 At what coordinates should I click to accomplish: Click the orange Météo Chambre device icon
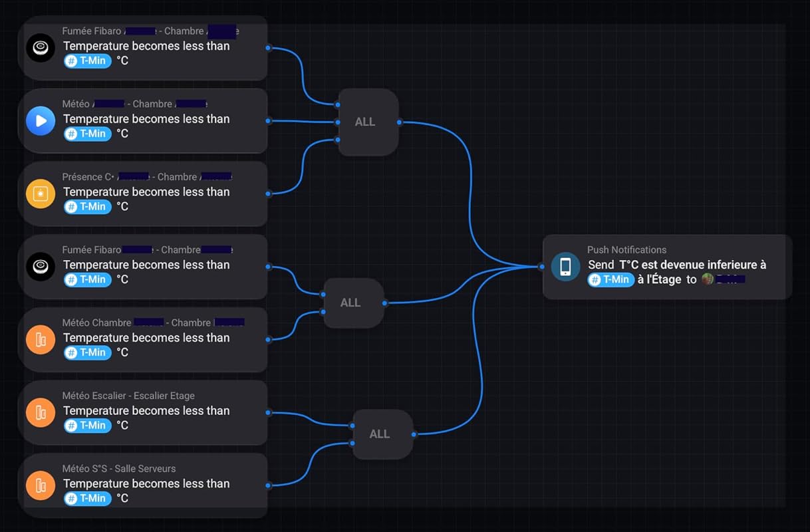point(41,340)
